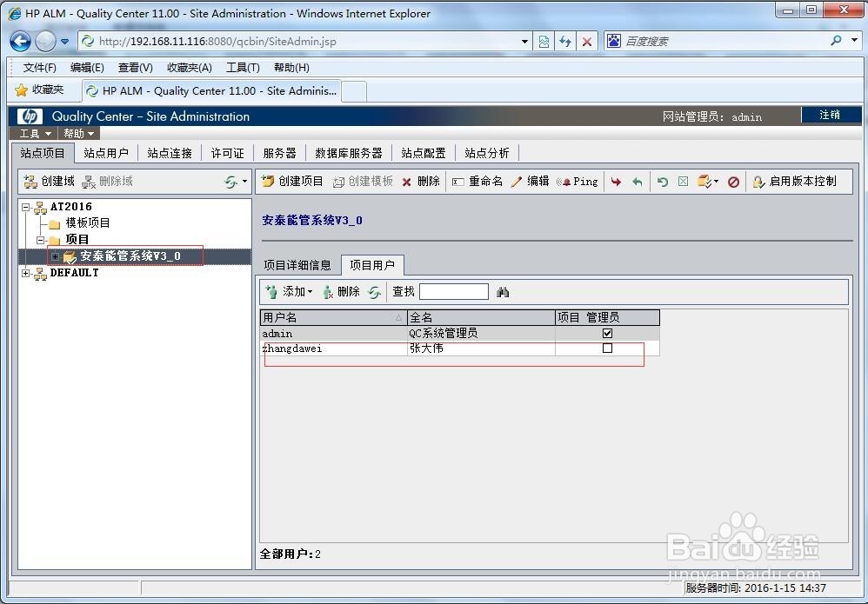Click the refresh domains tree icon
Image resolution: width=868 pixels, height=604 pixels.
tap(230, 182)
